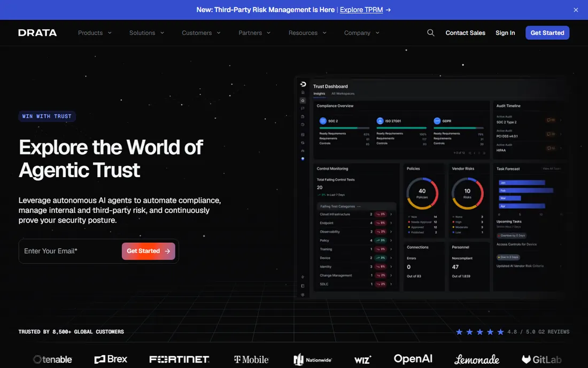Click the T-Mobile customer logo
588x368 pixels.
point(251,360)
